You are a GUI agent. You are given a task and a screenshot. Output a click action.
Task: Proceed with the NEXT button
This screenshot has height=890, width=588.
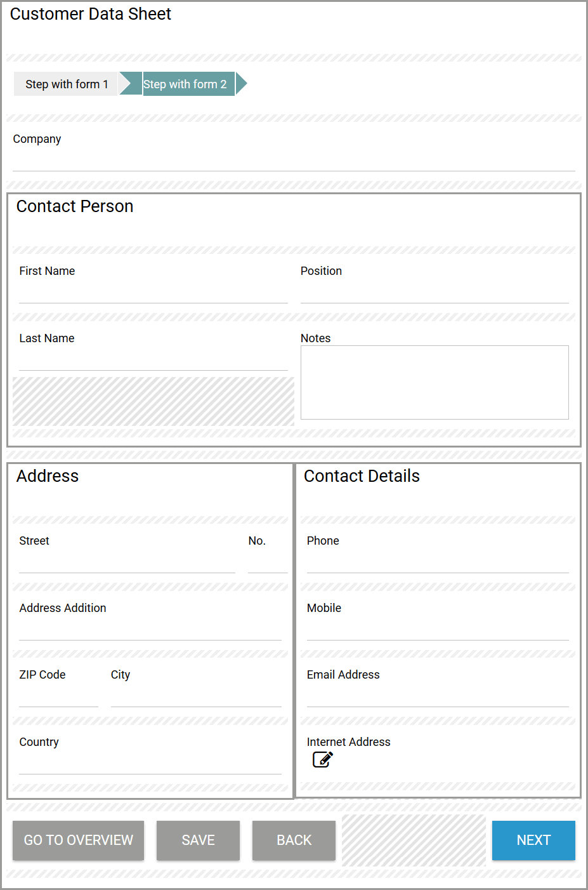[x=533, y=840]
